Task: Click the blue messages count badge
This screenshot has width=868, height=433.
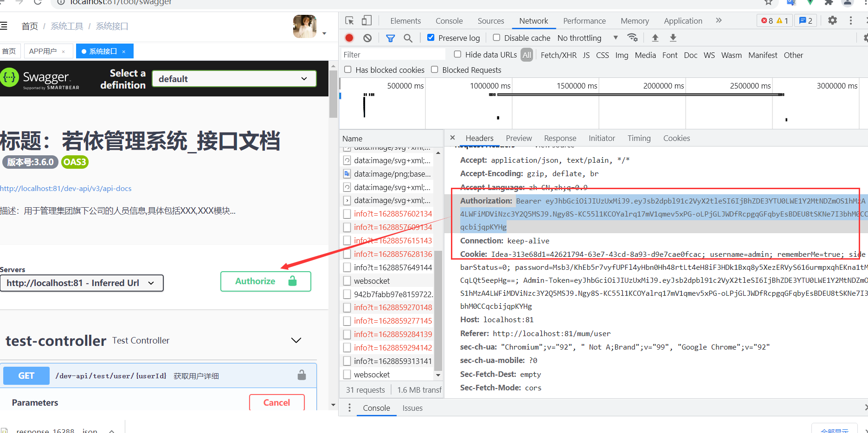Action: tap(805, 21)
